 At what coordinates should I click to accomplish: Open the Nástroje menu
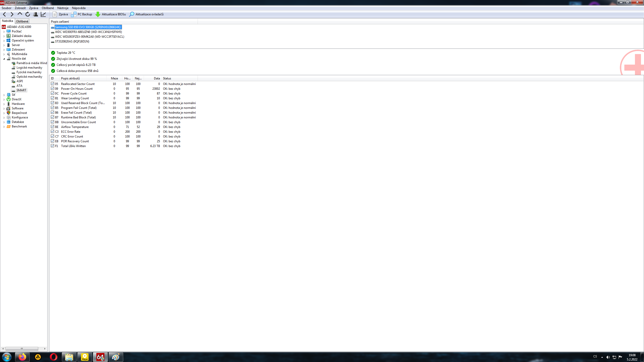[63, 8]
